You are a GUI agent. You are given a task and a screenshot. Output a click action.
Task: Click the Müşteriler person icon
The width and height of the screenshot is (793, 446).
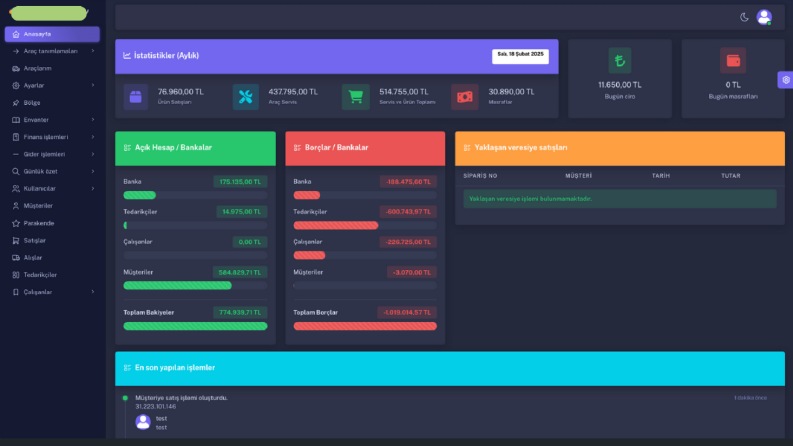(16, 206)
